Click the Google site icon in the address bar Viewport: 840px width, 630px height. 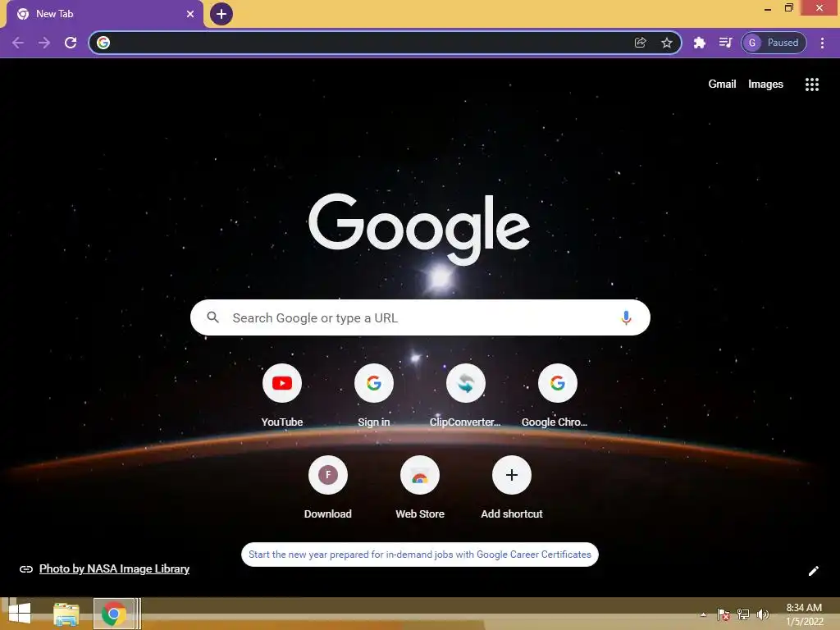tap(103, 43)
